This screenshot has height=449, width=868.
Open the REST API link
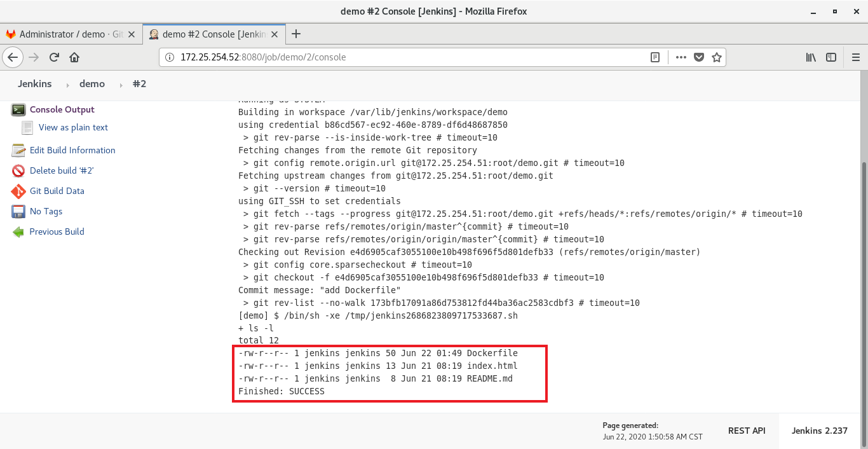pos(747,431)
